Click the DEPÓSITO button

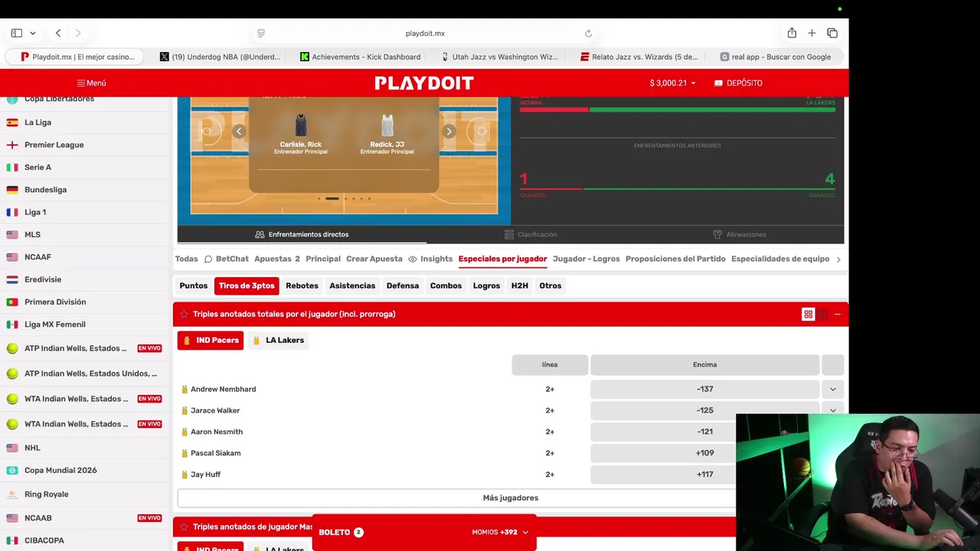click(738, 83)
